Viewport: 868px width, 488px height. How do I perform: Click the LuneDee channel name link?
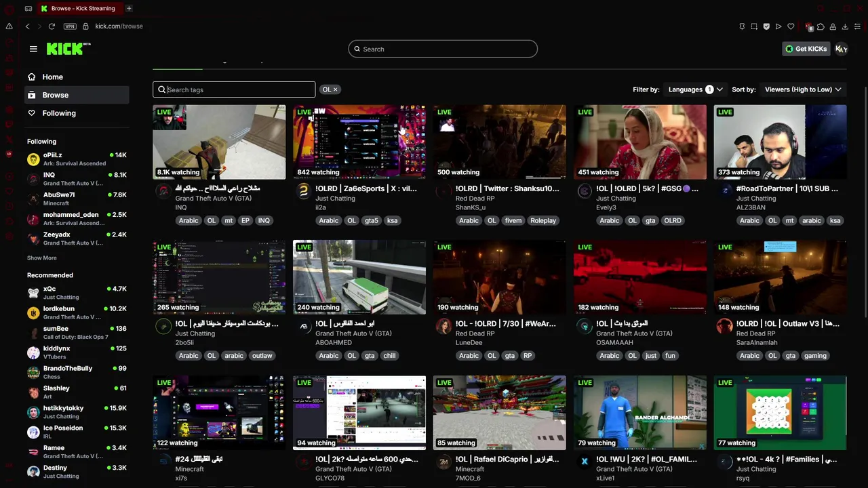tap(469, 342)
